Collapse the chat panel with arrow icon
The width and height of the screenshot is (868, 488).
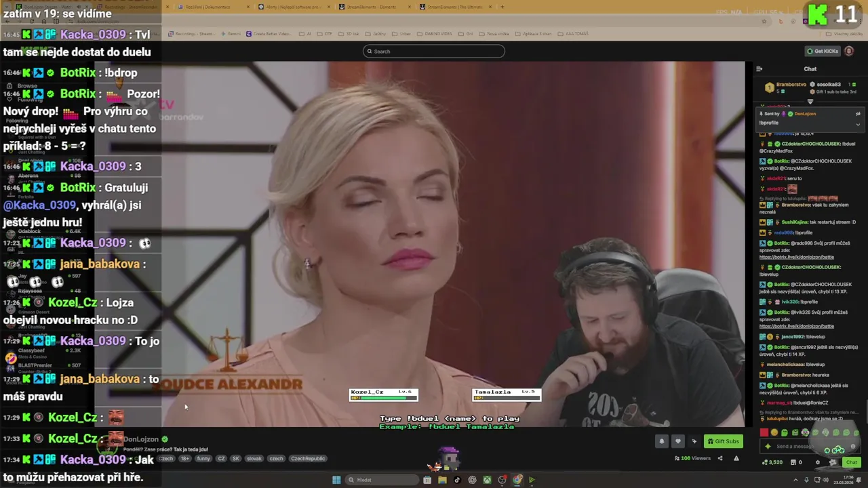click(759, 69)
